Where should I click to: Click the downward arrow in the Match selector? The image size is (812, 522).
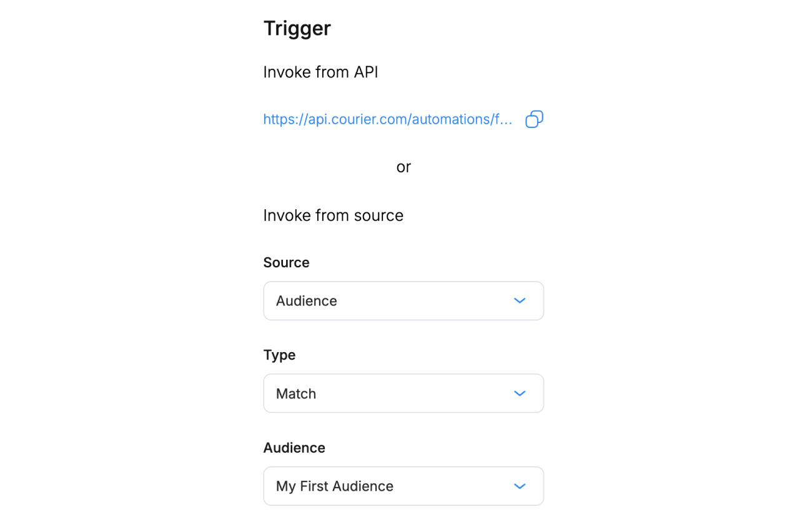point(519,393)
